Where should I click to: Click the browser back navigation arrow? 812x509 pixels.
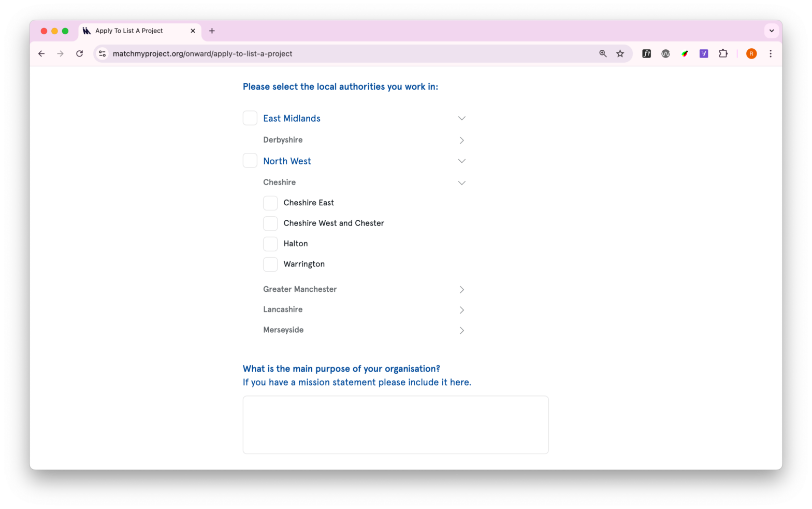[41, 53]
